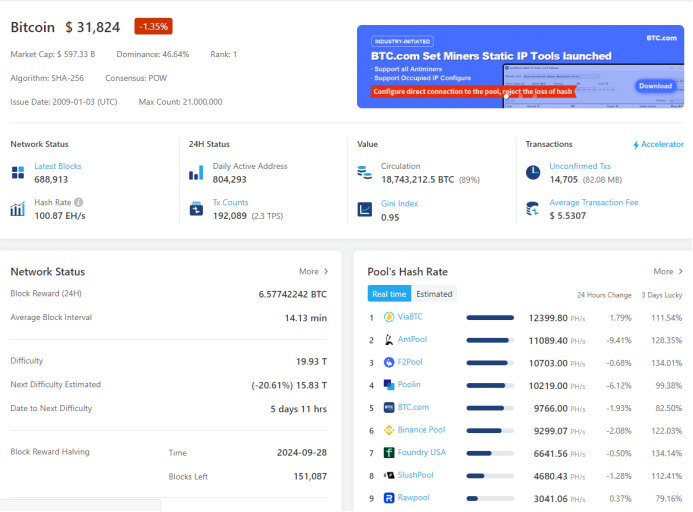Click the 24 Hours Change column header
Image resolution: width=693 pixels, height=512 pixels.
(604, 295)
